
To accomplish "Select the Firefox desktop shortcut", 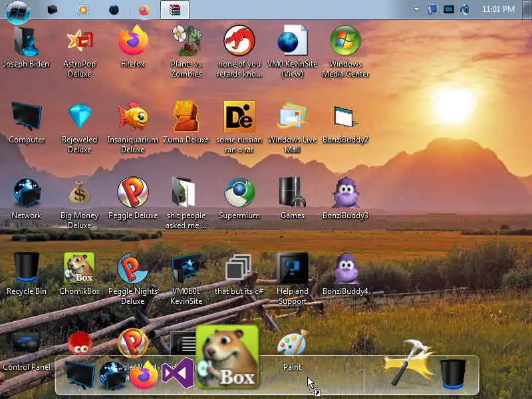I will 132,47.
